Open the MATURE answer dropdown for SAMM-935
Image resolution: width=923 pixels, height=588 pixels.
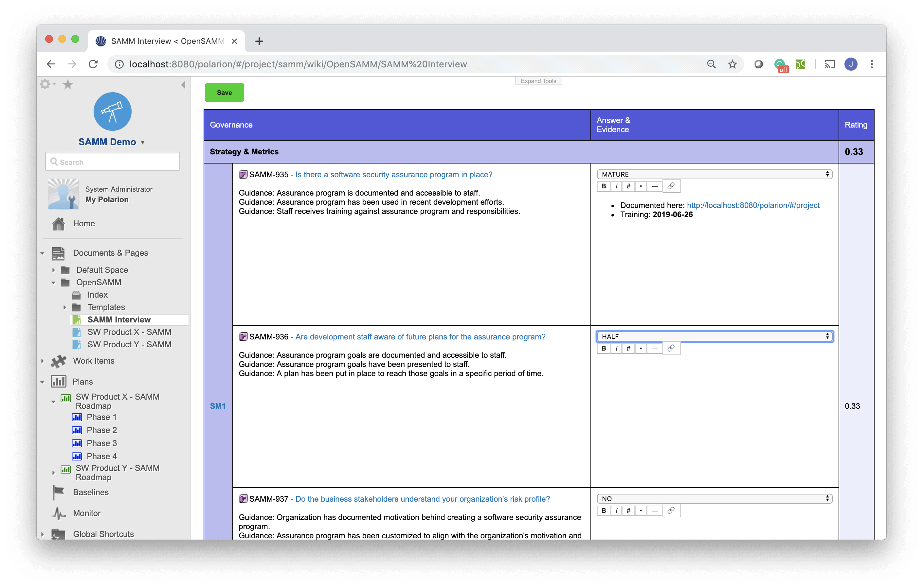[715, 174]
